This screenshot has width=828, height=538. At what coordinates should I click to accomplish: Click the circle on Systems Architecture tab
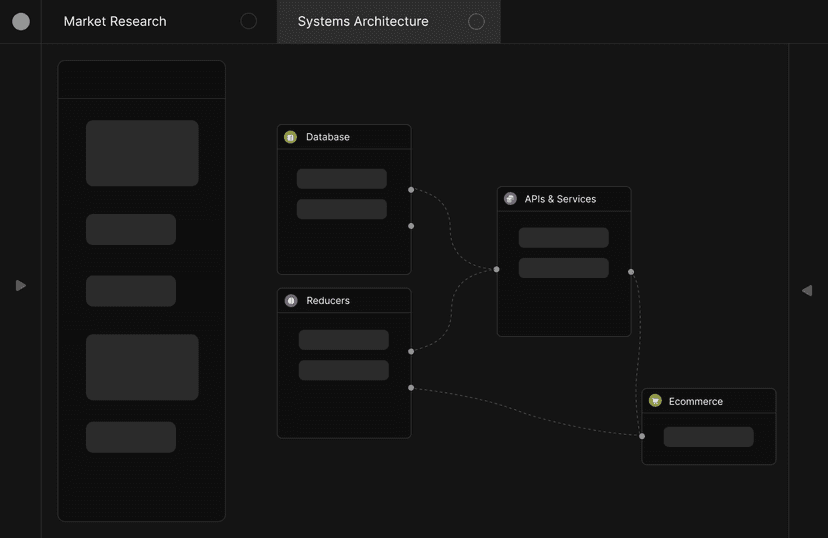(476, 21)
